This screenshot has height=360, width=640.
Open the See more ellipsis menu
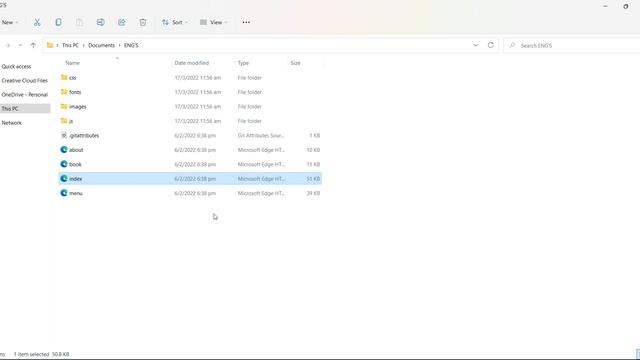click(246, 22)
